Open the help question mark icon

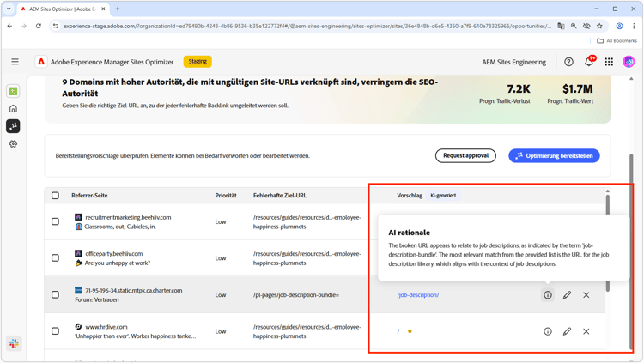pyautogui.click(x=568, y=62)
